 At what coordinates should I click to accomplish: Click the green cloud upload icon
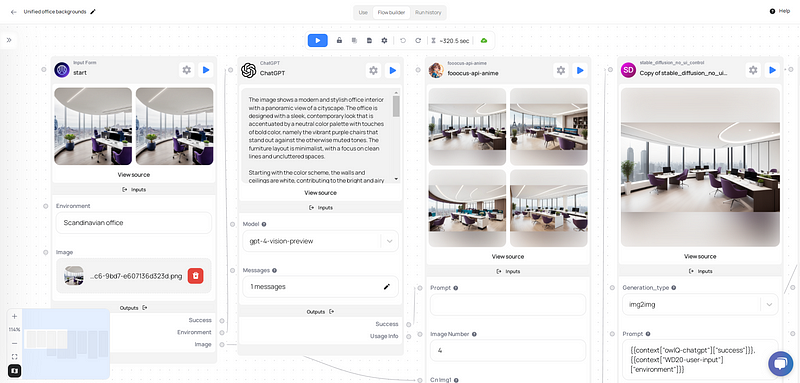pos(484,40)
